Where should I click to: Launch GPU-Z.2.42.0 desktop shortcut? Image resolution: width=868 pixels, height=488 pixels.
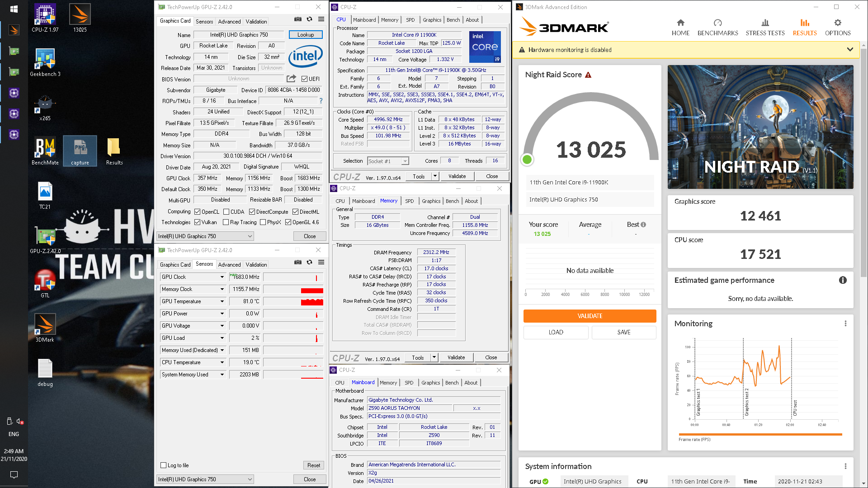click(x=45, y=239)
